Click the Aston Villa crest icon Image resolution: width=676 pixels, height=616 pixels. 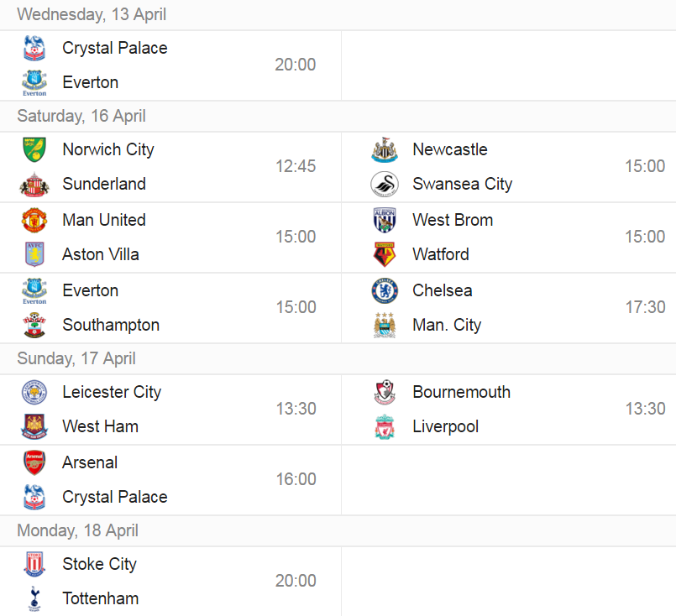[x=34, y=254]
